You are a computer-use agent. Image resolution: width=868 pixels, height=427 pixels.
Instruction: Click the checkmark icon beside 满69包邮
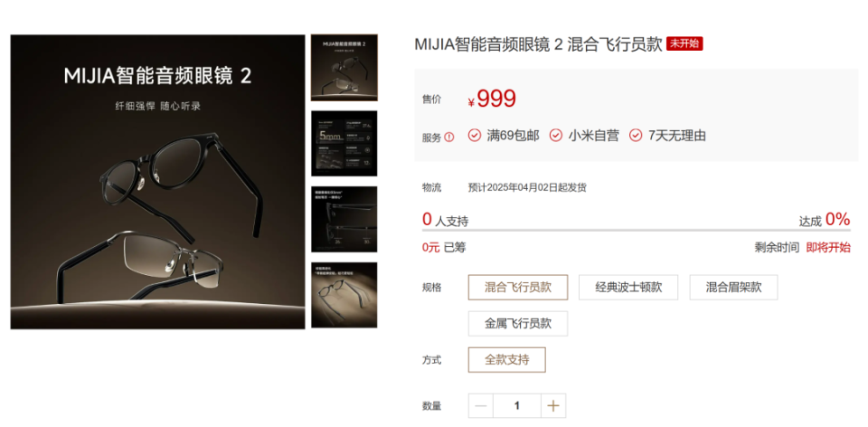(x=475, y=135)
